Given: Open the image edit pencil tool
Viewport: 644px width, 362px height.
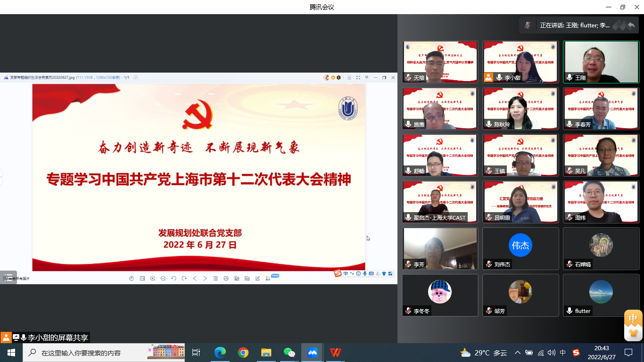Looking at the screenshot, I should click(257, 278).
